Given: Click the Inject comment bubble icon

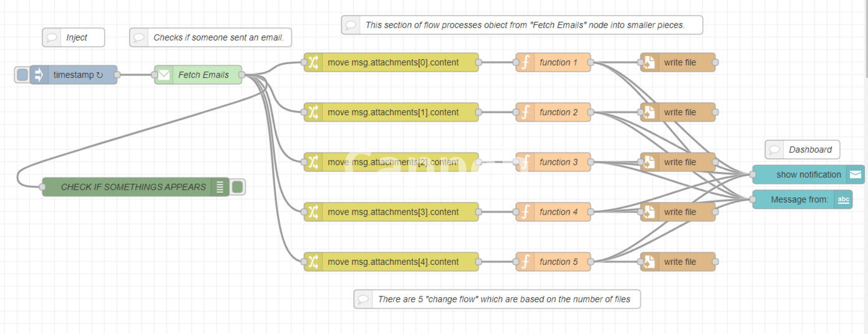Looking at the screenshot, I should coord(52,38).
